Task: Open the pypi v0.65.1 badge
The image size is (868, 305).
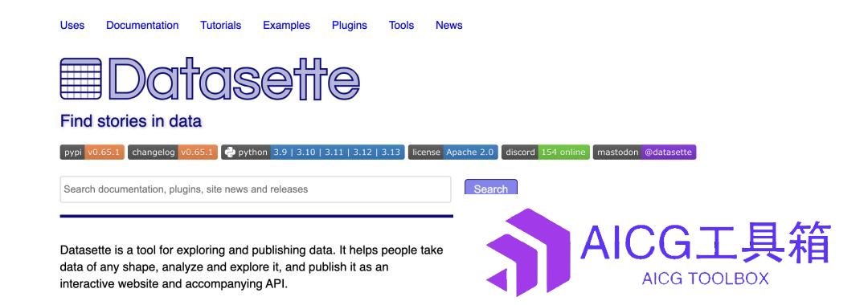Action: tap(92, 152)
